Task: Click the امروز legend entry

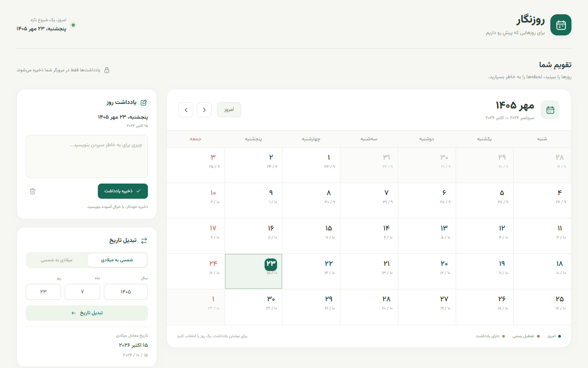Action: coord(554,336)
